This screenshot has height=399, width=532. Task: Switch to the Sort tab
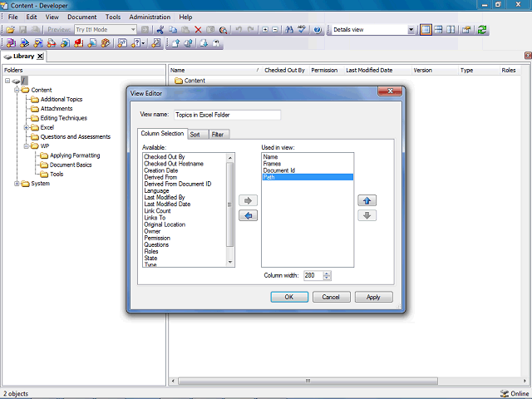(198, 135)
